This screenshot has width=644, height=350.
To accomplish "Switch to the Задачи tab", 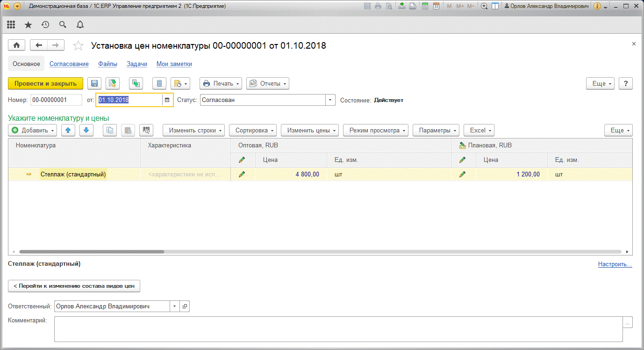I will point(137,64).
